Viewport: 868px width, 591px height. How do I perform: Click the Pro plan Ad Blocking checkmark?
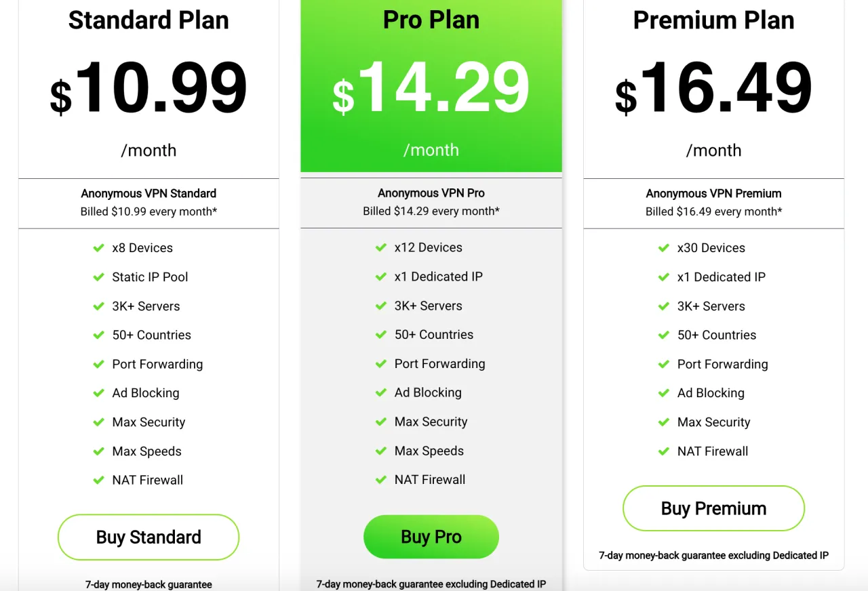tap(381, 392)
